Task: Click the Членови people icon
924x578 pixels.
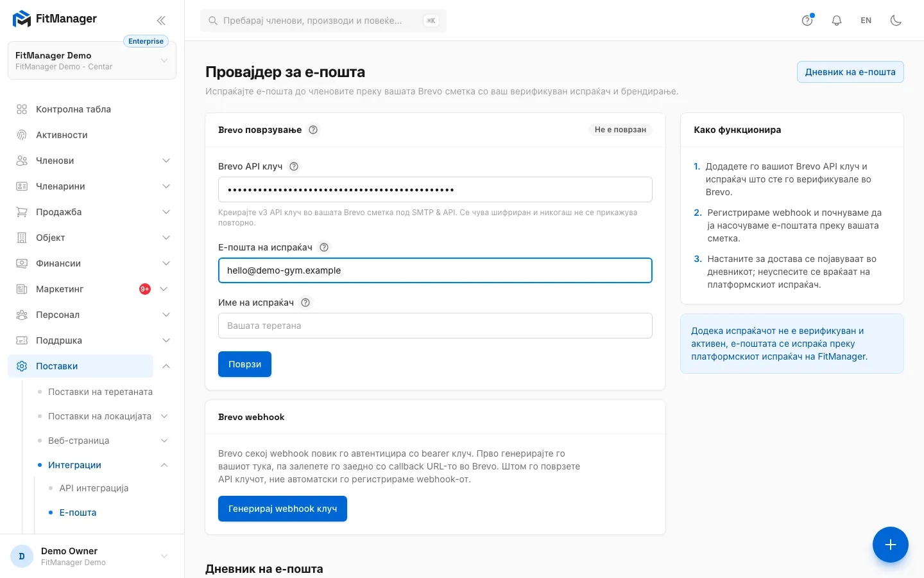Action: (22, 161)
